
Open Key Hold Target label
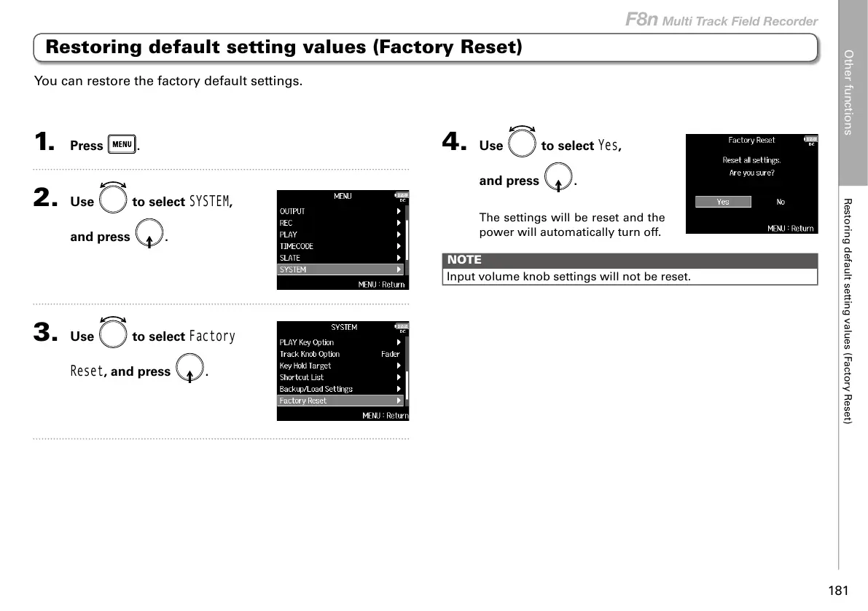click(305, 366)
